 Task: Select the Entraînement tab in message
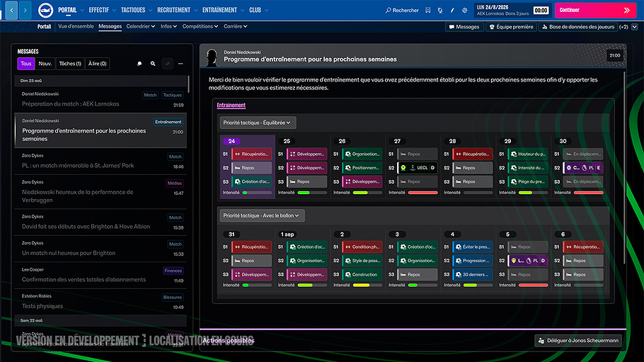point(231,106)
